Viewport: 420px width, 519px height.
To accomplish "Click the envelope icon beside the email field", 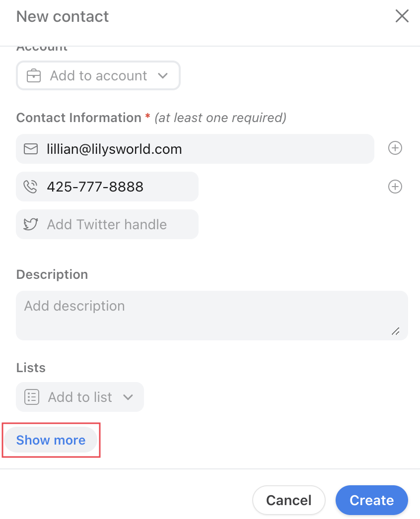I will [x=30, y=148].
